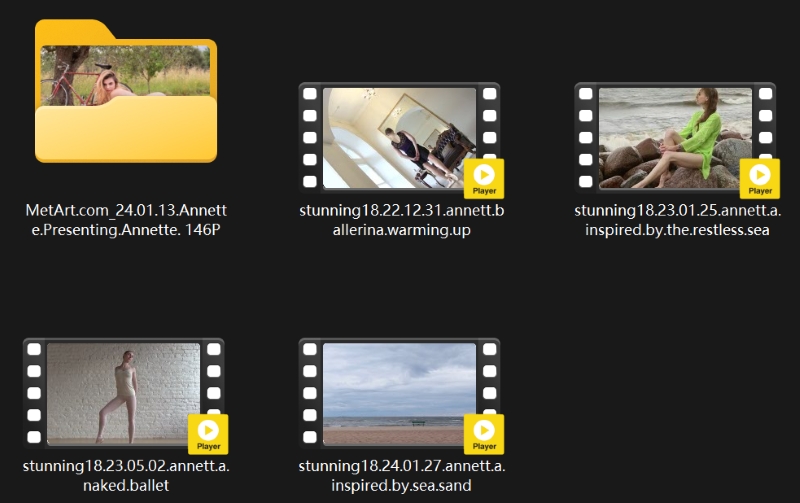Click the stunning18.22.12.31 file name label
Image resolution: width=800 pixels, height=503 pixels.
[401, 220]
